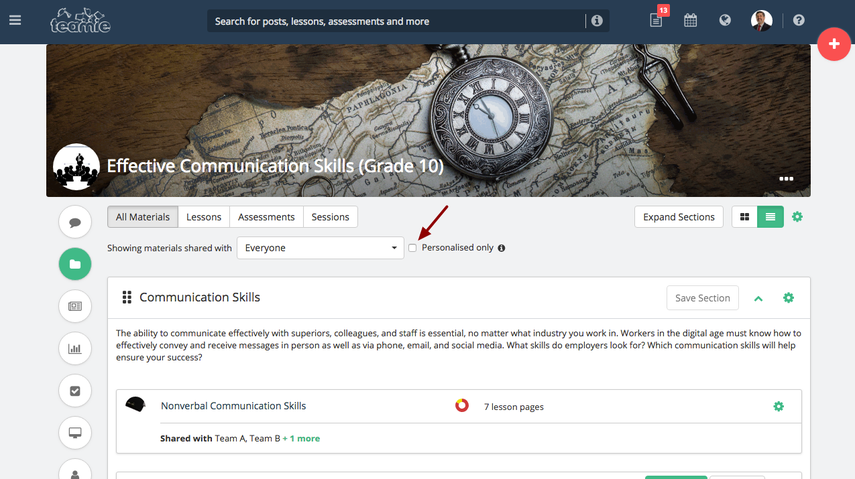The width and height of the screenshot is (855, 479).
Task: Open the help question mark icon
Action: pyautogui.click(x=799, y=21)
